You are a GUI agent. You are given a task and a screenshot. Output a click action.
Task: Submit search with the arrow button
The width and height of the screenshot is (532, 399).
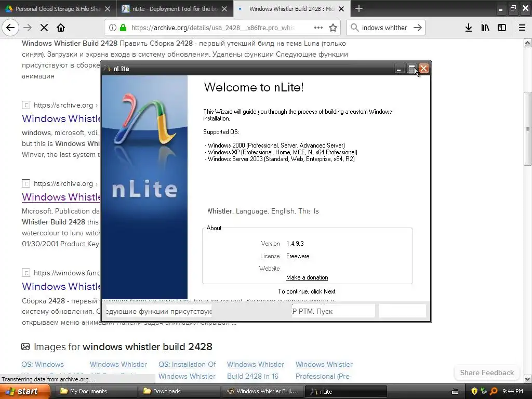click(418, 28)
